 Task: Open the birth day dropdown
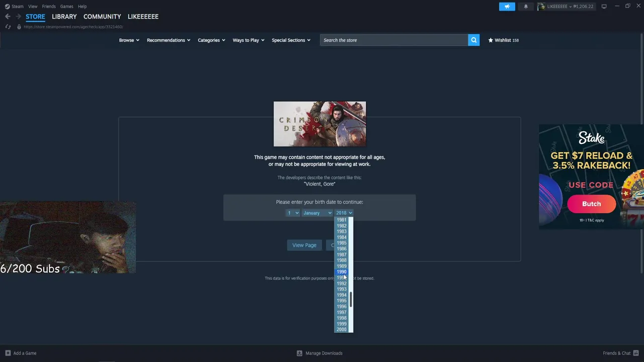tap(292, 213)
